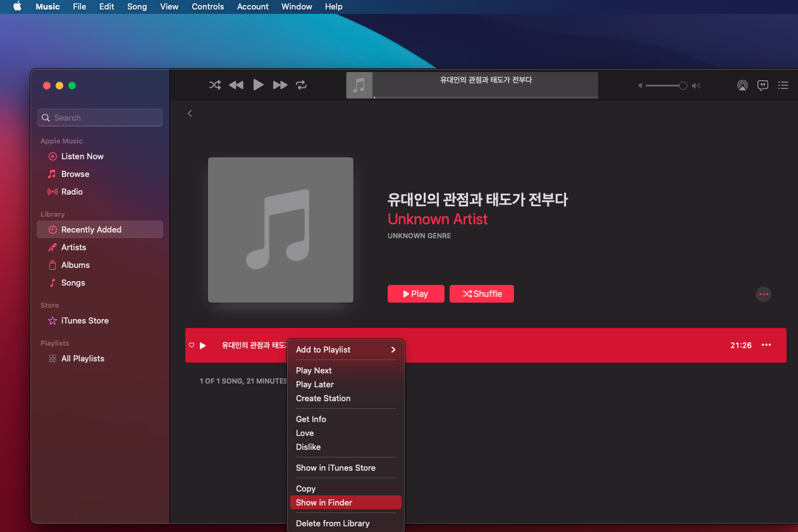Open the Unknown Artist link

(438, 219)
